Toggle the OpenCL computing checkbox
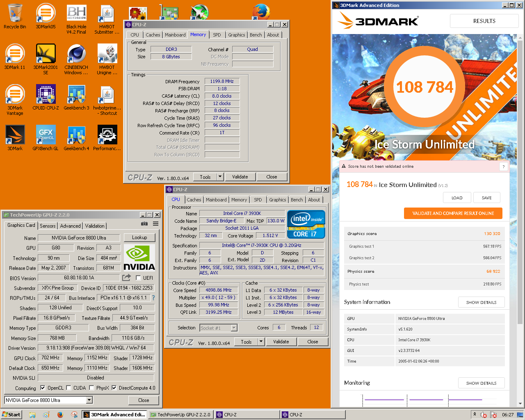Viewport: 525px width, 420px height. point(43,388)
